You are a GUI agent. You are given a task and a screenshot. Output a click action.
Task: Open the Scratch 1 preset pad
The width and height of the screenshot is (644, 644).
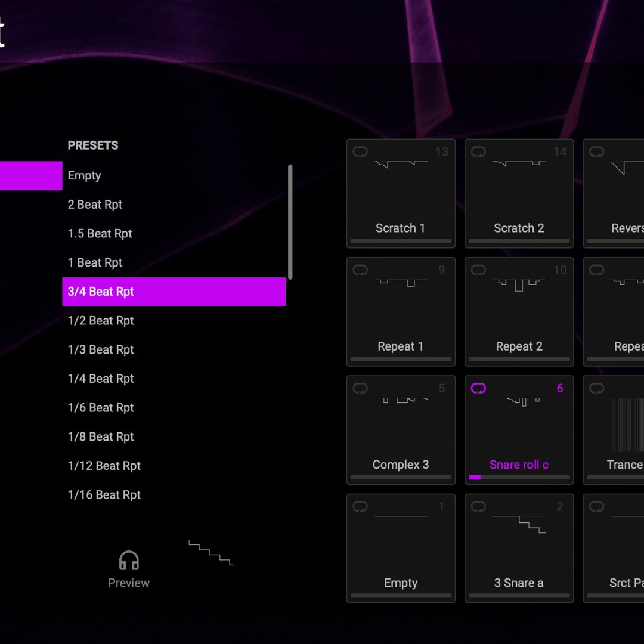pyautogui.click(x=400, y=193)
